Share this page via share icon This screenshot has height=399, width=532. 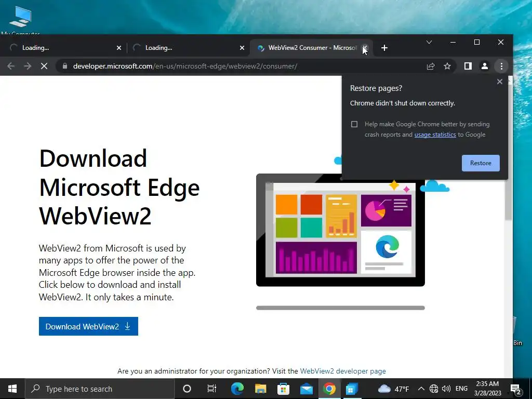point(431,66)
